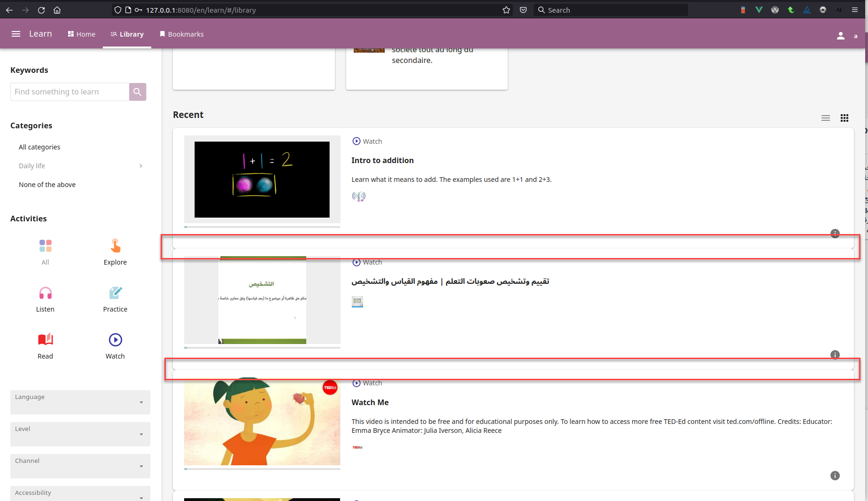This screenshot has width=868, height=501.
Task: Expand the Daily life category
Action: 140,165
